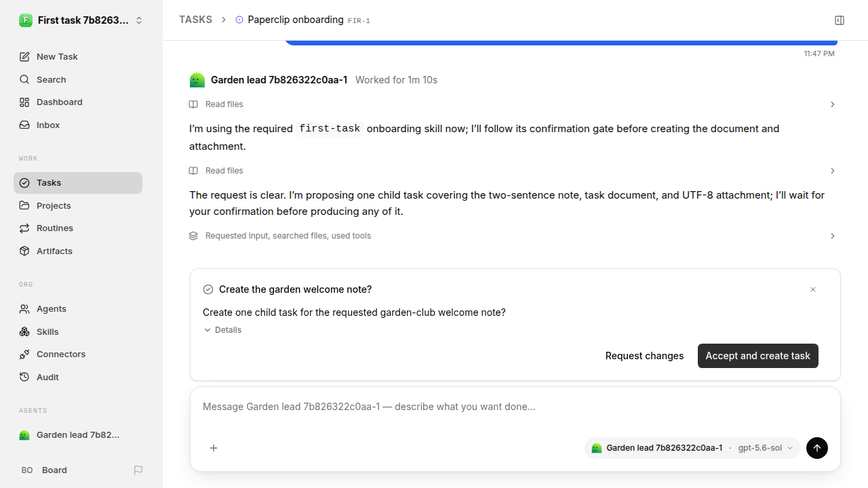Click the Projects folder icon
The height and width of the screenshot is (488, 868).
coord(24,205)
